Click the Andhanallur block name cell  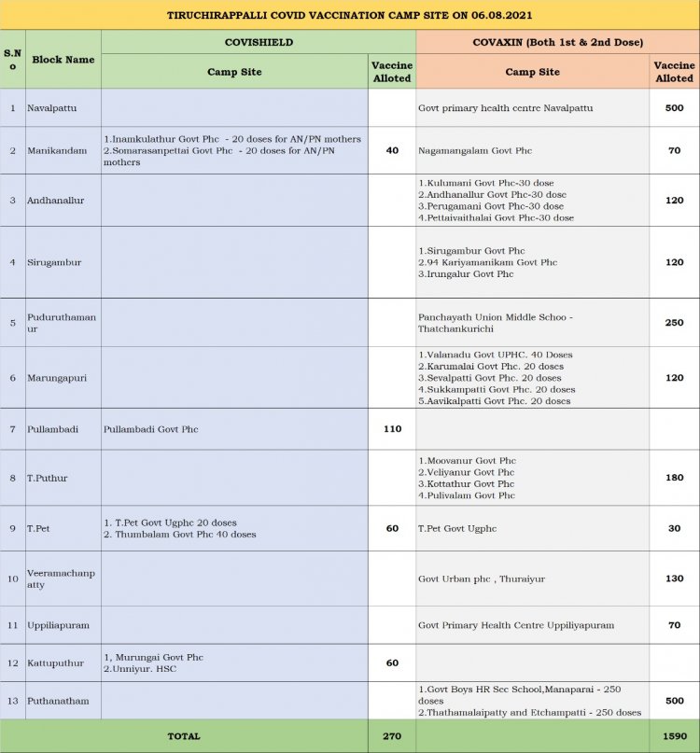[63, 201]
